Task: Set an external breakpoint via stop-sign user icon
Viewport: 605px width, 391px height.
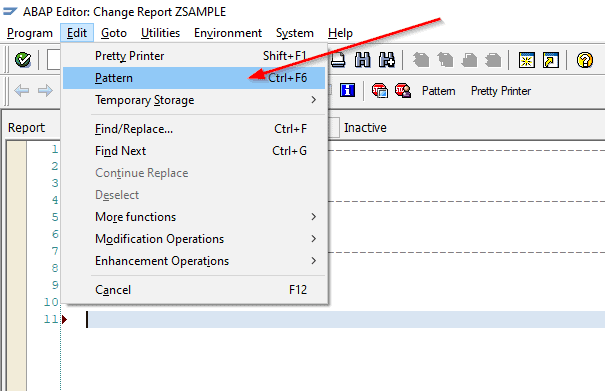Action: coord(403,91)
